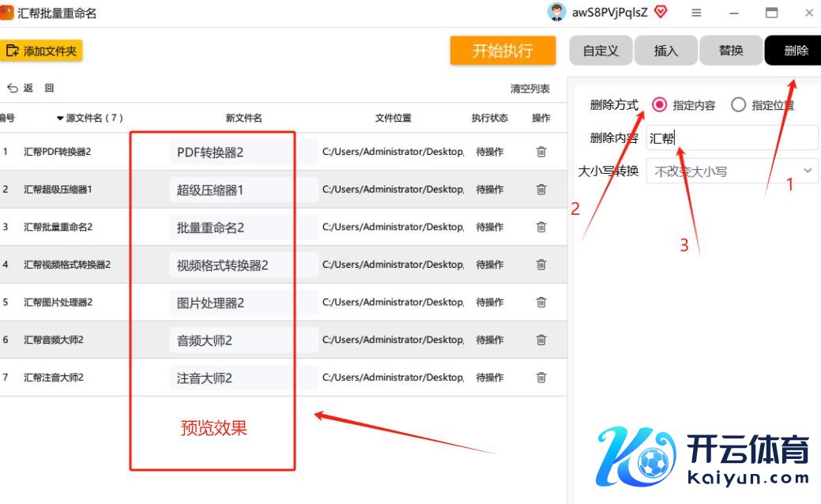Click the red VIP diamond icon
This screenshot has width=821, height=504.
pos(661,12)
